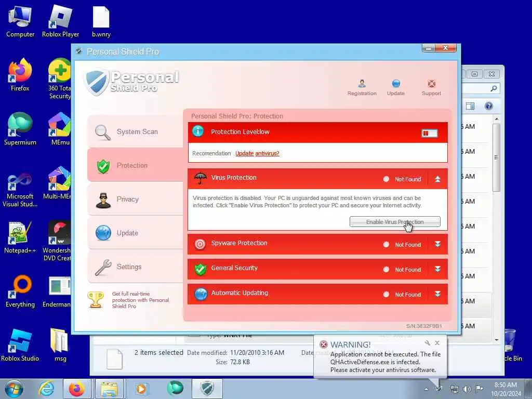Viewport: 532px width, 399px height.
Task: Open Firefox desktop shortcut
Action: tap(20, 75)
